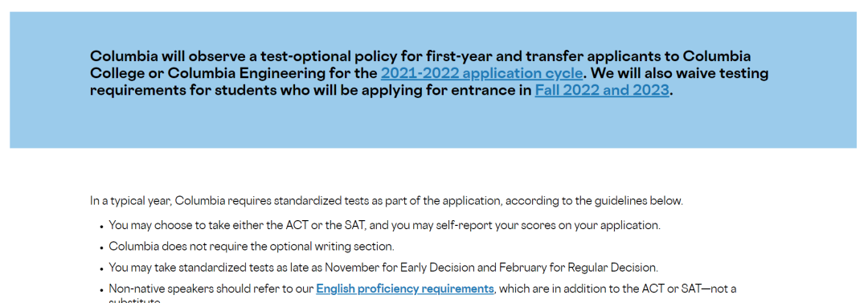Open the 2021-2022 application cycle link
The width and height of the screenshot is (868, 303).
click(x=481, y=74)
